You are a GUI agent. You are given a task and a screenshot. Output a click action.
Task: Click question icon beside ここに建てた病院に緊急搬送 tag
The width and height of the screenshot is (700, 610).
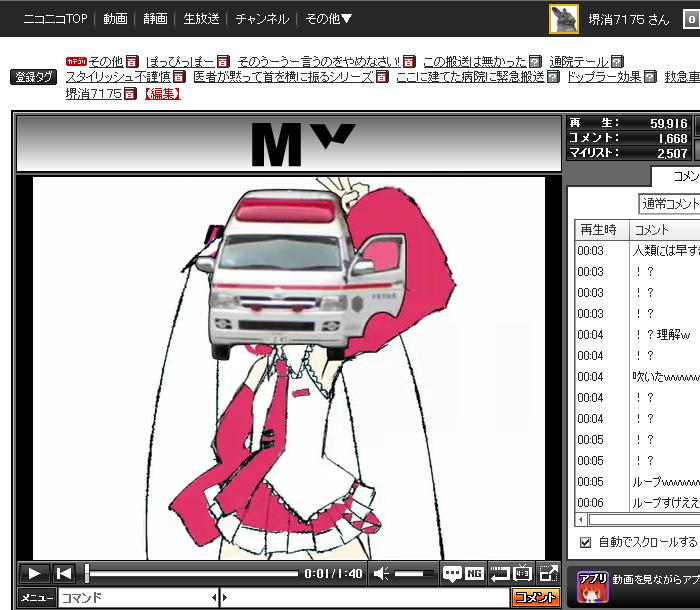[x=553, y=77]
